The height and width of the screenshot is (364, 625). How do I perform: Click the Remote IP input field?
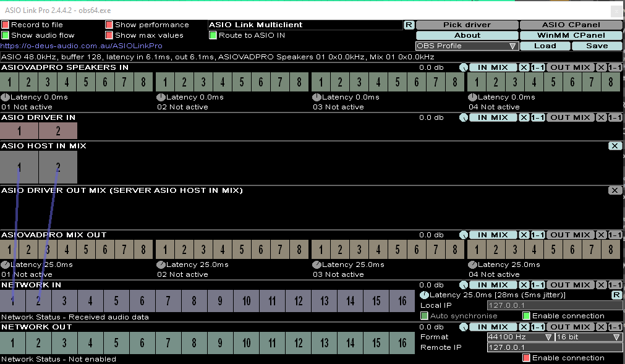555,347
